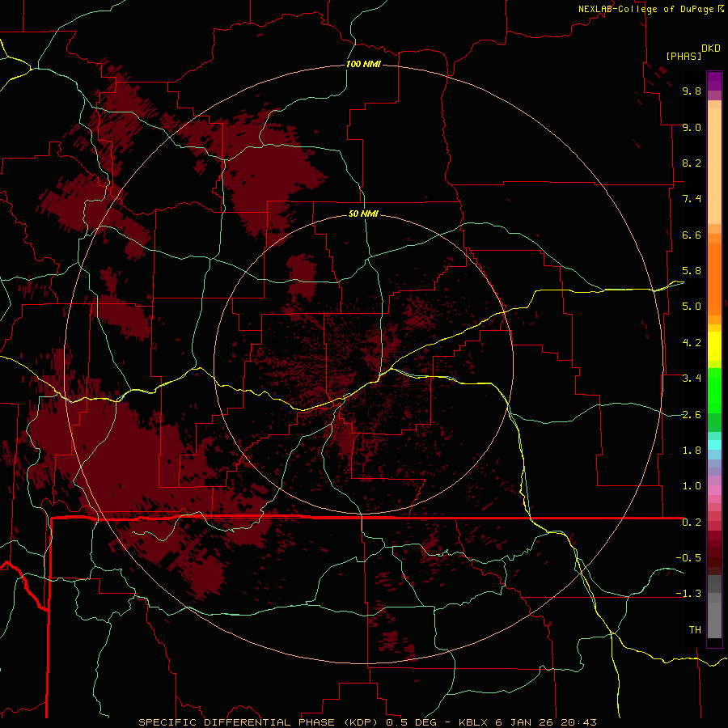Click the 5.8 scale value
Viewport: 728px width, 728px height.
tap(692, 271)
